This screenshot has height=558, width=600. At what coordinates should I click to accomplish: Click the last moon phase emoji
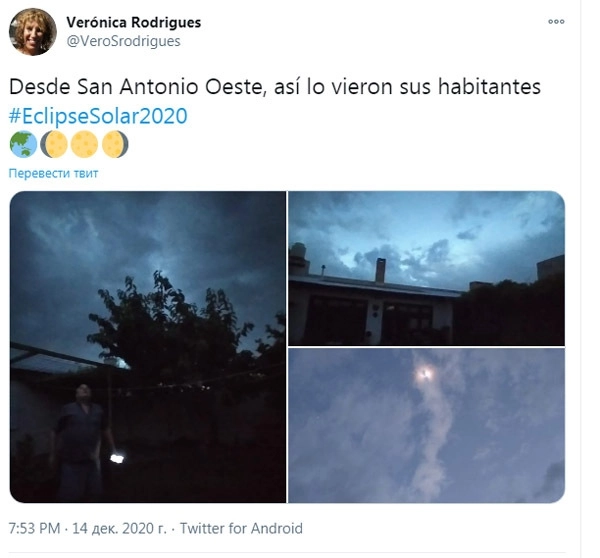[x=115, y=144]
